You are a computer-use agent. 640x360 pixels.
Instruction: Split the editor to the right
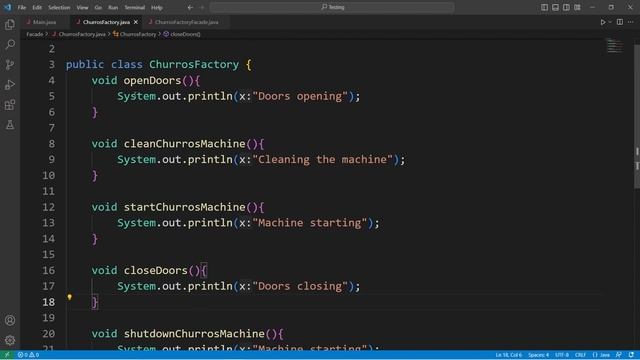(x=620, y=22)
